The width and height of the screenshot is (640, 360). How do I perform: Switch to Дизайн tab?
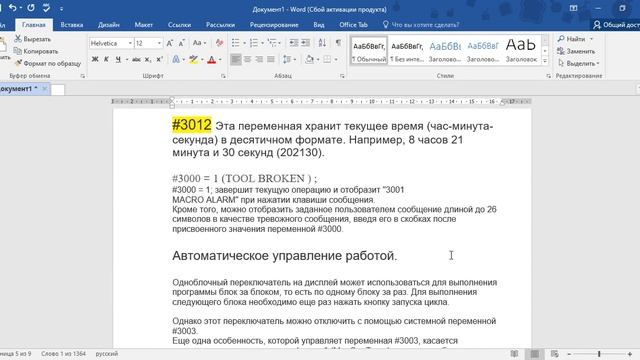(x=109, y=25)
